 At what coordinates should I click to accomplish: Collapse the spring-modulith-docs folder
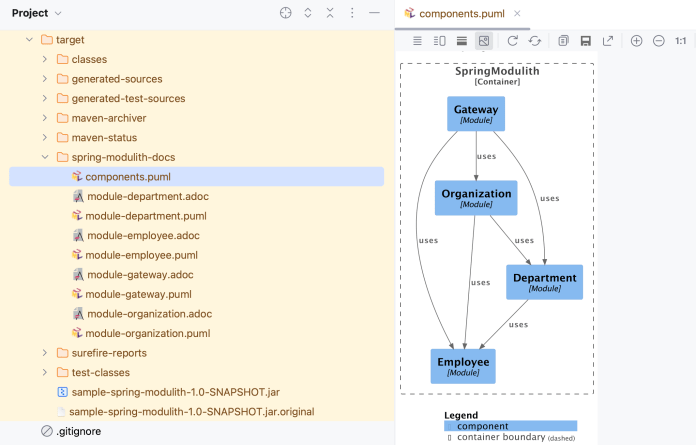(x=45, y=157)
